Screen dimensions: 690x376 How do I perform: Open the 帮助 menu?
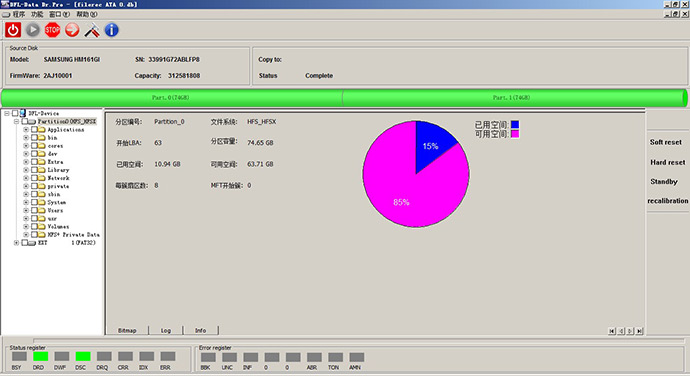click(x=86, y=14)
